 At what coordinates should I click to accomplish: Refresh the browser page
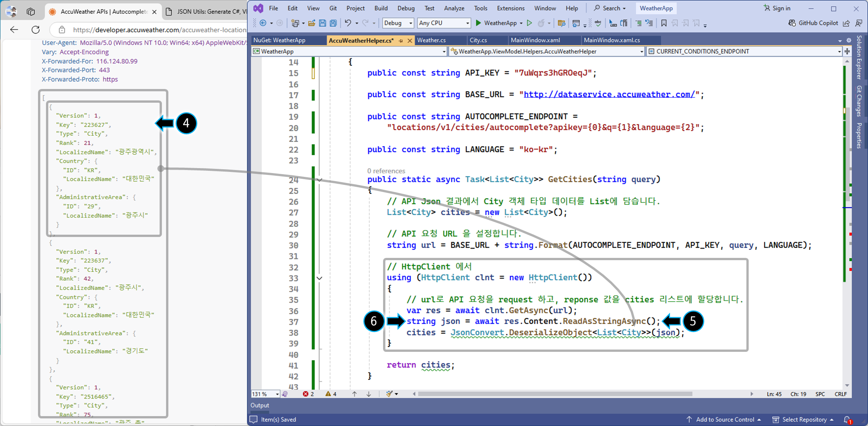[36, 30]
